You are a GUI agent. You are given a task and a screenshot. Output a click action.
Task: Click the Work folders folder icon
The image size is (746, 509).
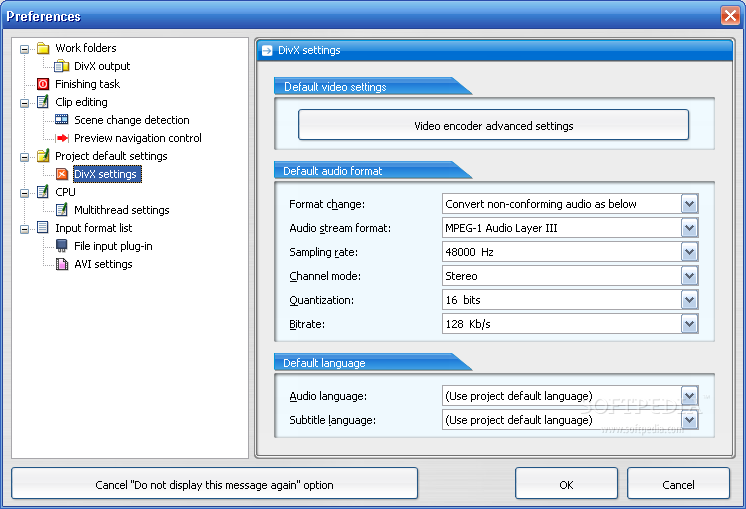[x=43, y=48]
